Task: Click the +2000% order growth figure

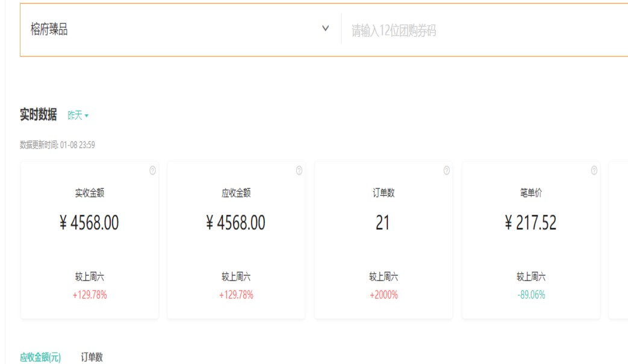Action: [x=384, y=295]
